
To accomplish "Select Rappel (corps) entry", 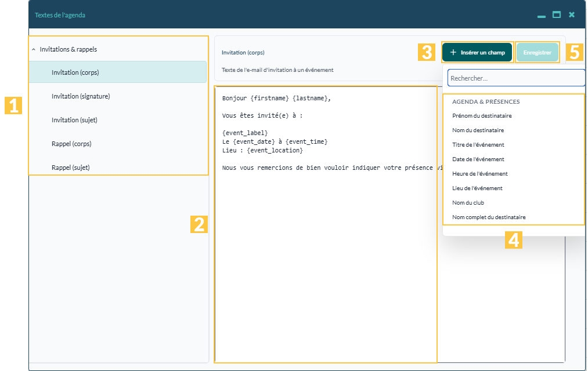I will pos(118,144).
